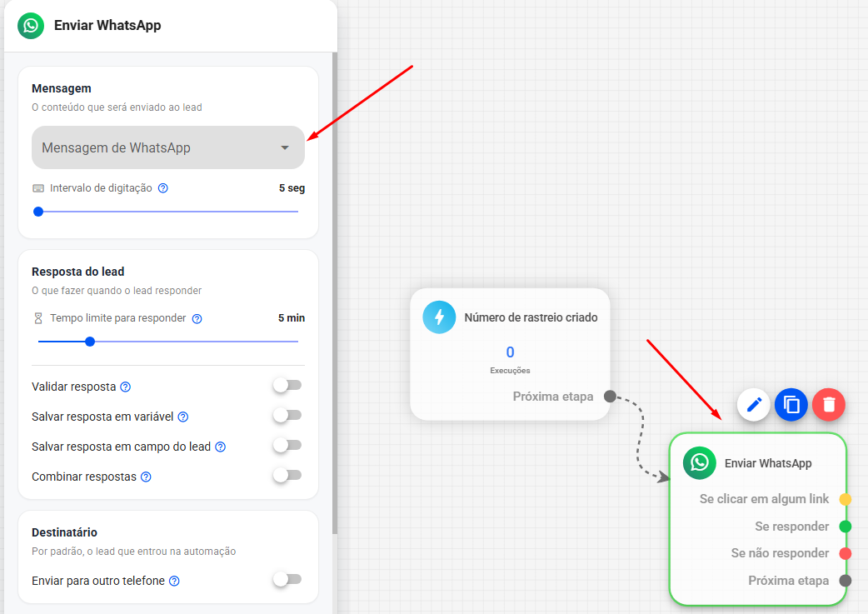Click the Intervalo de digitação slider handle

tap(38, 212)
